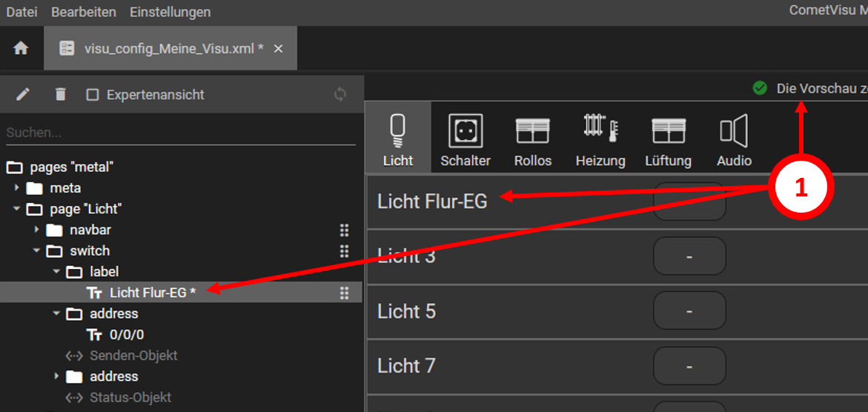Screen dimensions: 868x412
Task: Expand the navbar tree node
Action: pos(37,230)
